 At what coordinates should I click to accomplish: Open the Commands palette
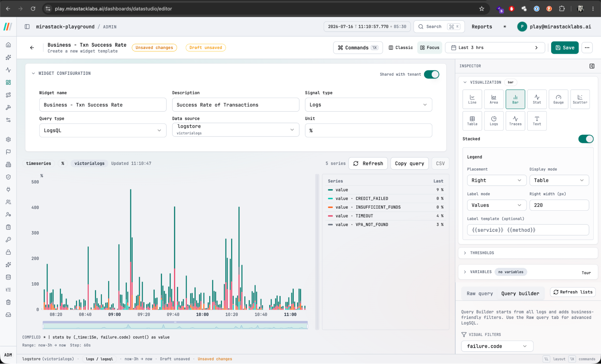[358, 47]
